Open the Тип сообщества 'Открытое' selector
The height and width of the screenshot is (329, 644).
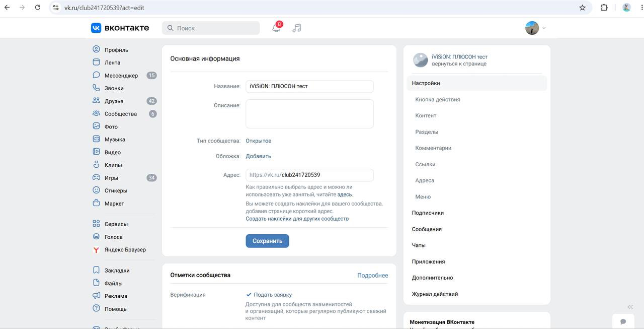tap(258, 141)
